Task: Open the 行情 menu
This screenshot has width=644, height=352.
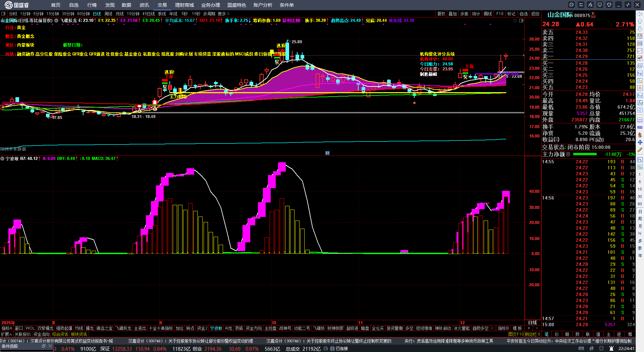Action: [x=92, y=5]
